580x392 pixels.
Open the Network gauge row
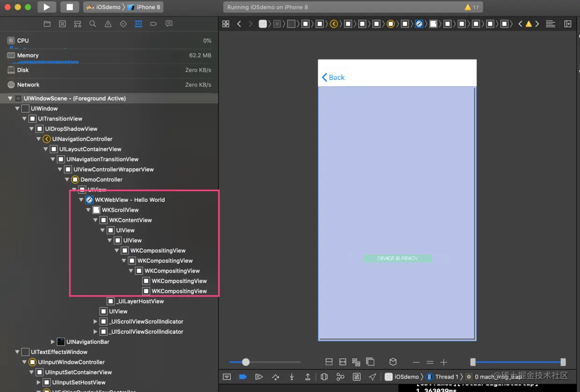click(109, 85)
